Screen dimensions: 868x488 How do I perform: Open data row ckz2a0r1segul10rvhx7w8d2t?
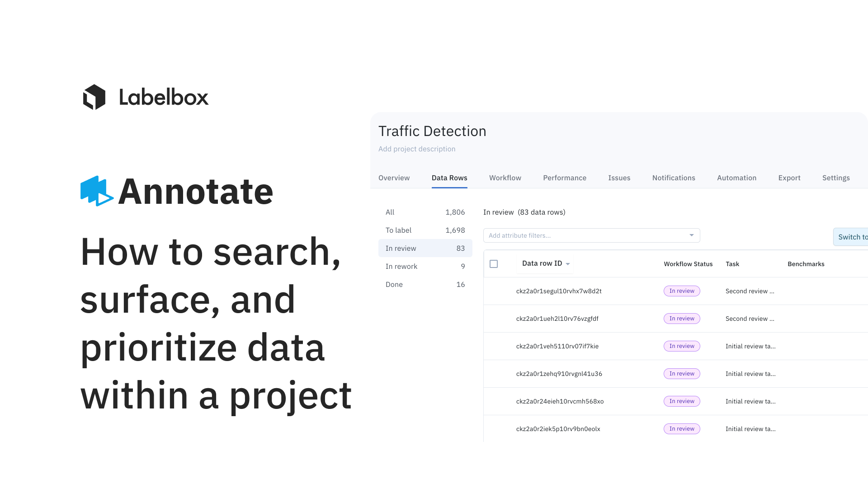point(558,291)
